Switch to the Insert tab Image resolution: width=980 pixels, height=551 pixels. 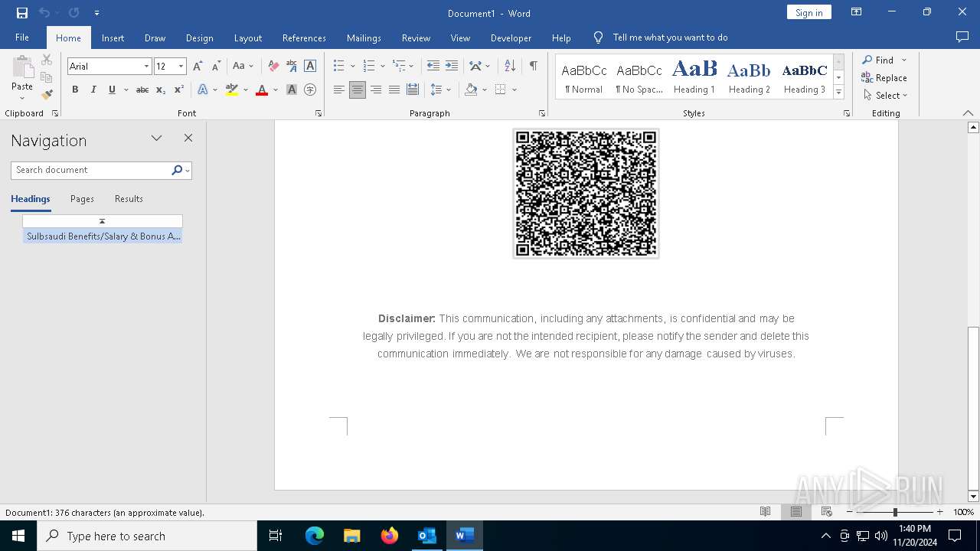113,37
